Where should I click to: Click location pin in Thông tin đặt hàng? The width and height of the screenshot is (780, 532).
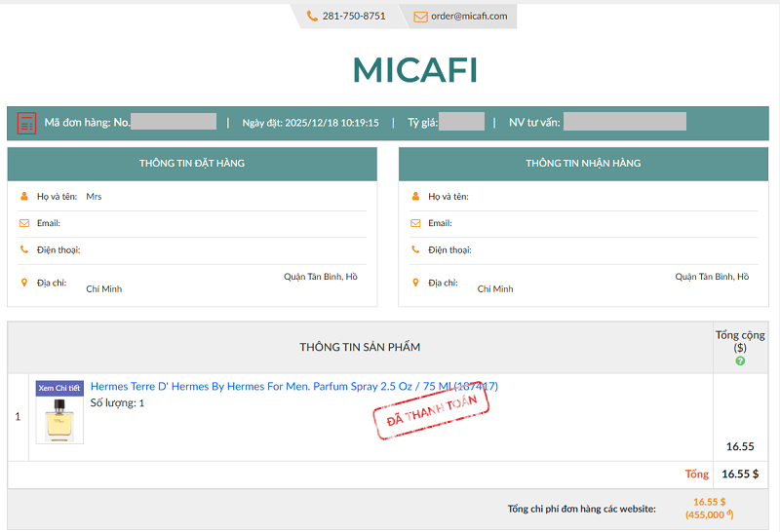tap(24, 283)
